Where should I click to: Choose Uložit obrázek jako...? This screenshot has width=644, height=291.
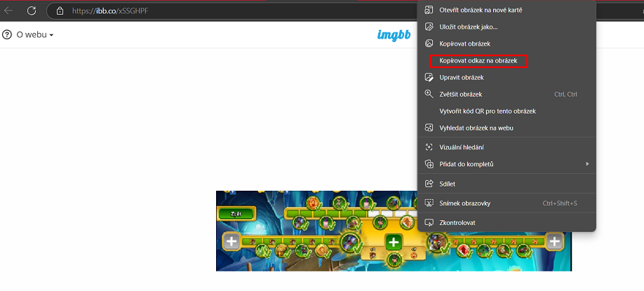coord(468,27)
